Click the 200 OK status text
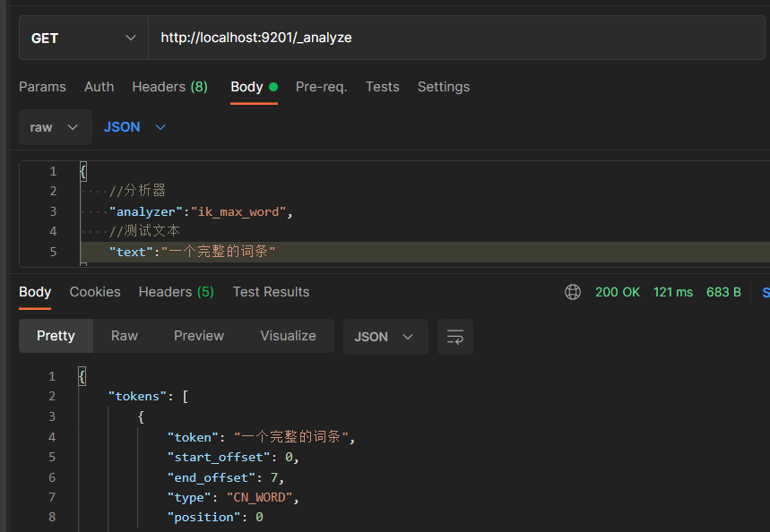This screenshot has width=770, height=532. (618, 292)
